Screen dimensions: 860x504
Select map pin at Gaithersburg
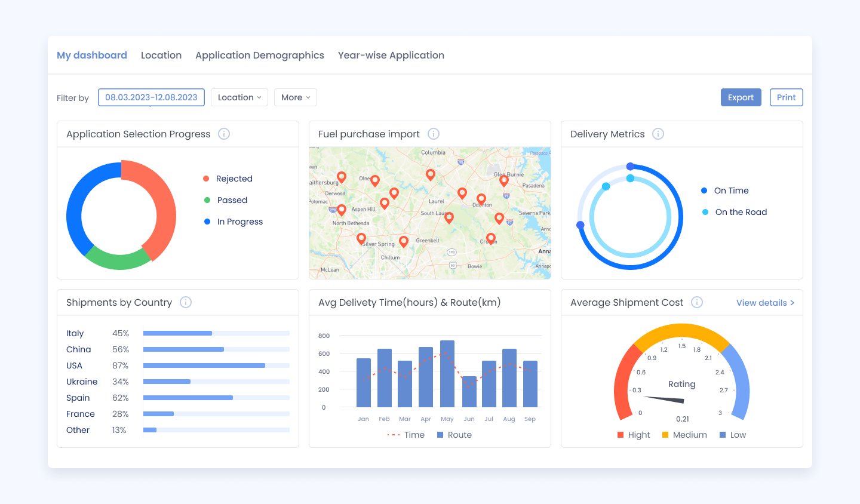[x=342, y=177]
